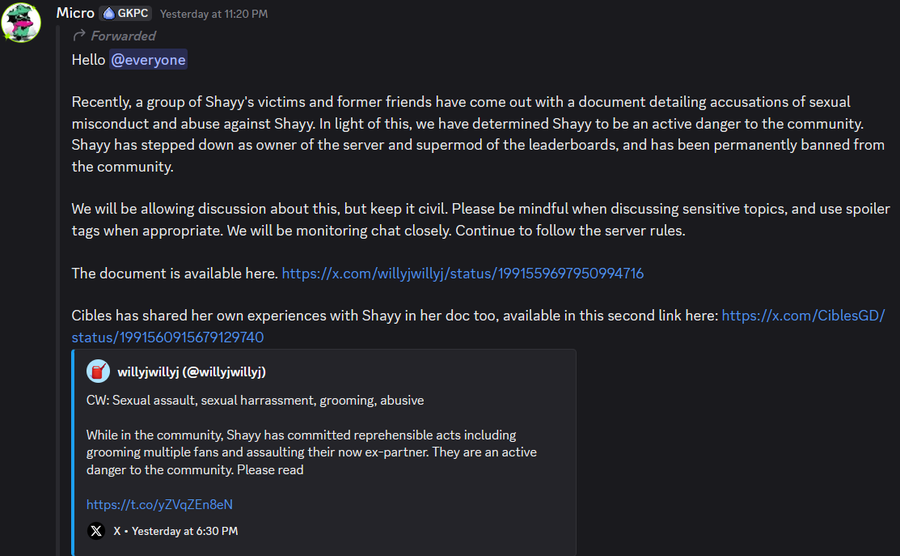Click the willyjwillyj embed author avatar
The height and width of the screenshot is (556, 900).
pyautogui.click(x=97, y=372)
